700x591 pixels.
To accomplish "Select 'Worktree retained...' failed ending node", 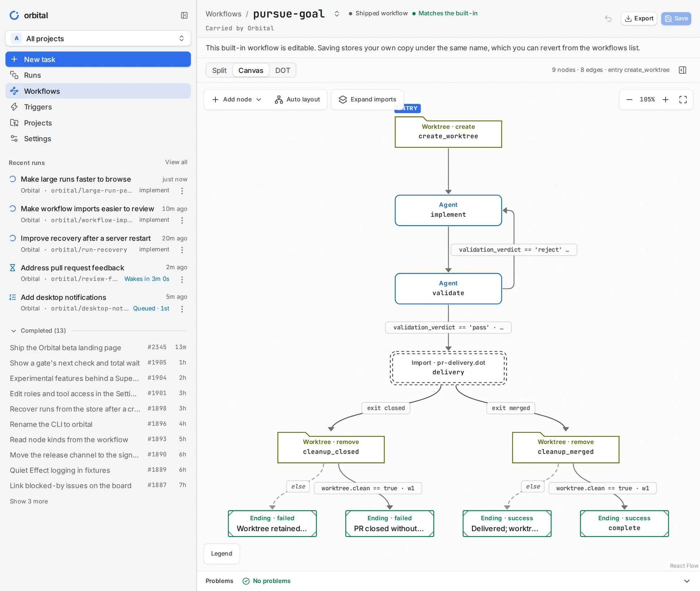I will [x=272, y=524].
